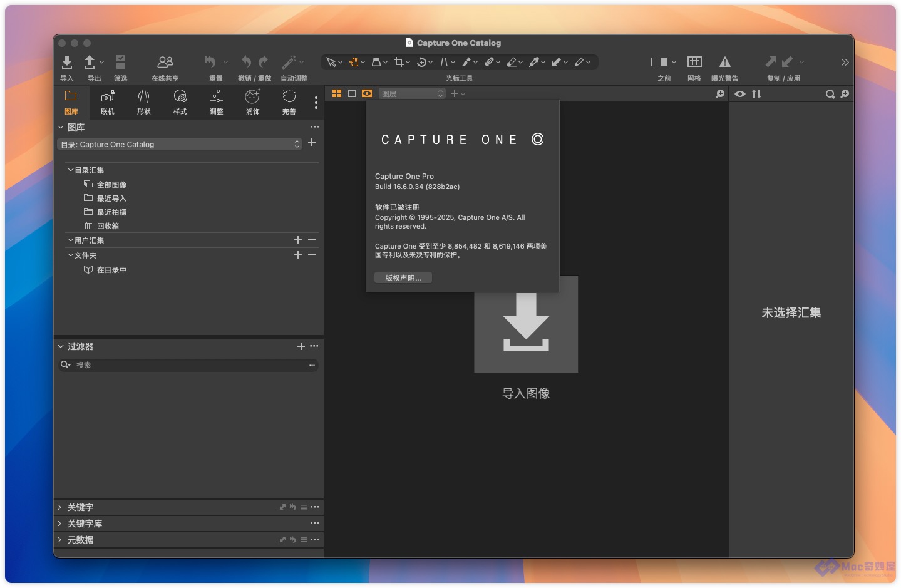
Task: Click the 导入 import toolbar icon
Action: pyautogui.click(x=67, y=62)
